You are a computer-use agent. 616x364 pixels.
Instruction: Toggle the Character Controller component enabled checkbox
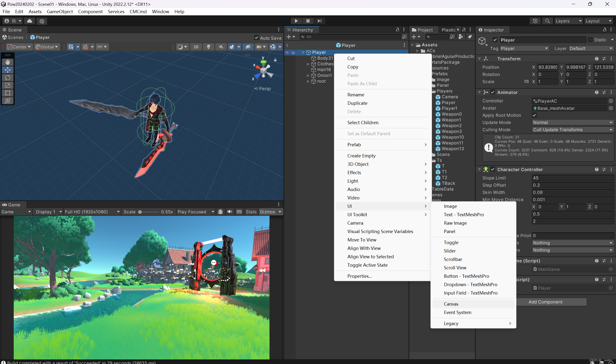(x=493, y=169)
